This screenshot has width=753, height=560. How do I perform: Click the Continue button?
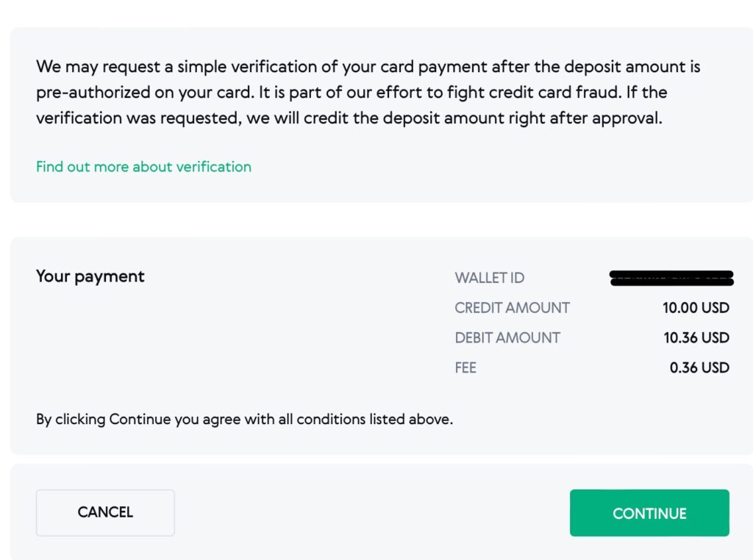pyautogui.click(x=649, y=513)
